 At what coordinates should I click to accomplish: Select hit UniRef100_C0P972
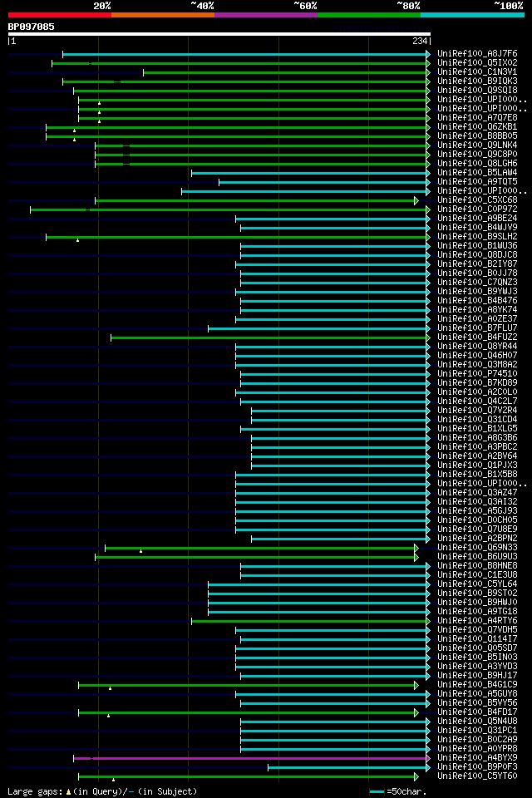[x=477, y=209]
